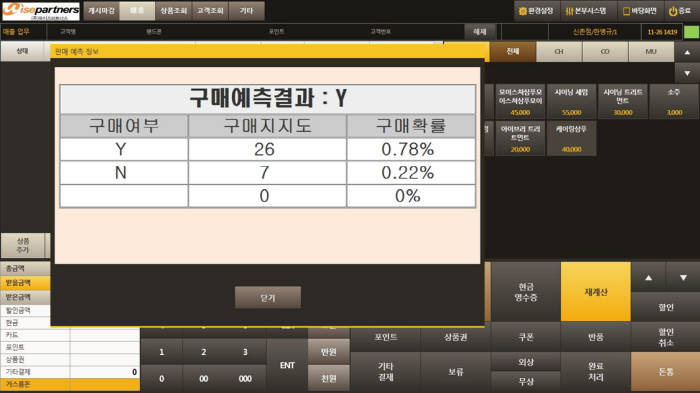The width and height of the screenshot is (700, 393).
Task: Select the 받은금액 row label
Action: (x=25, y=297)
